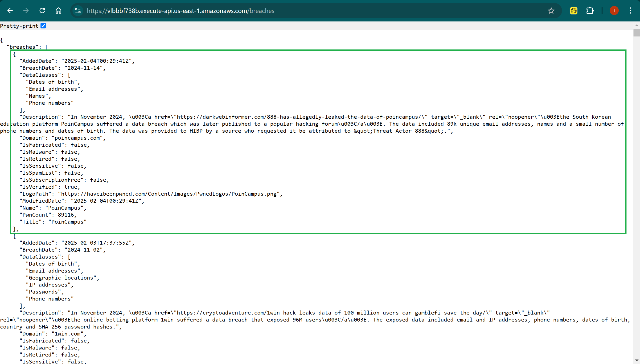Click the scrollbar down arrow
The width and height of the screenshot is (640, 364).
[x=636, y=361]
